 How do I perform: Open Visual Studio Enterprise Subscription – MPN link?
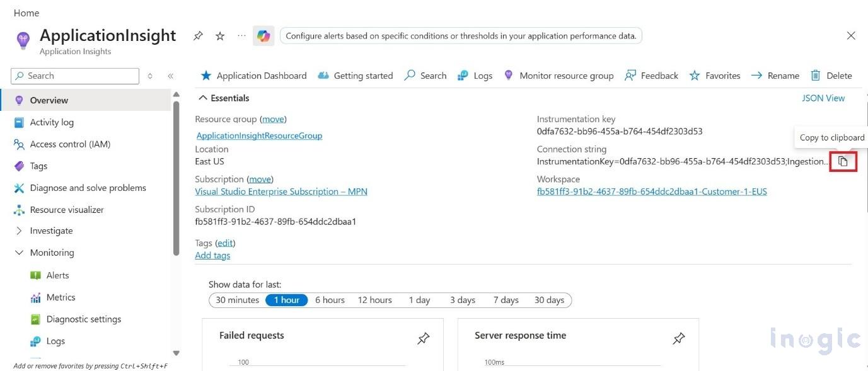click(281, 191)
